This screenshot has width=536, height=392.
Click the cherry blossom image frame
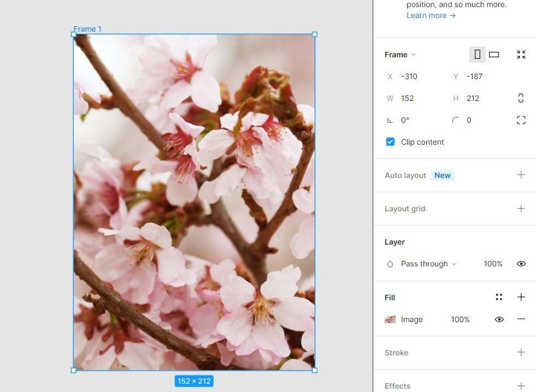194,202
